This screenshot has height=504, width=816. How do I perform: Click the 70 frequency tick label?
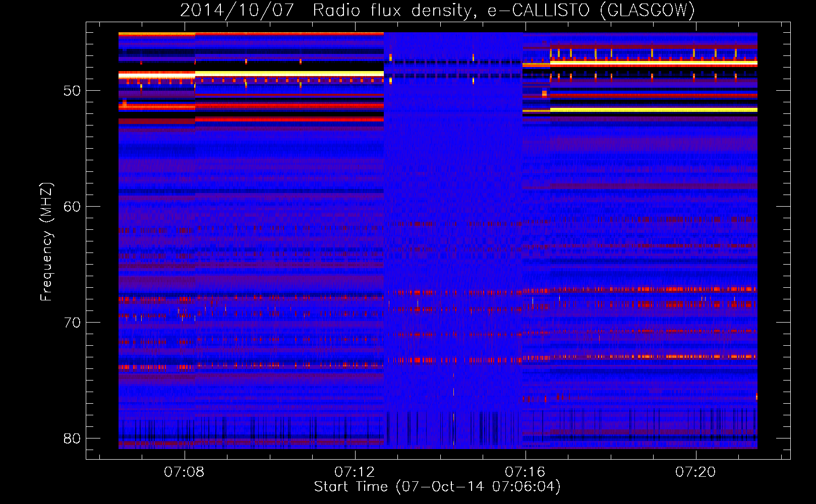tap(72, 323)
